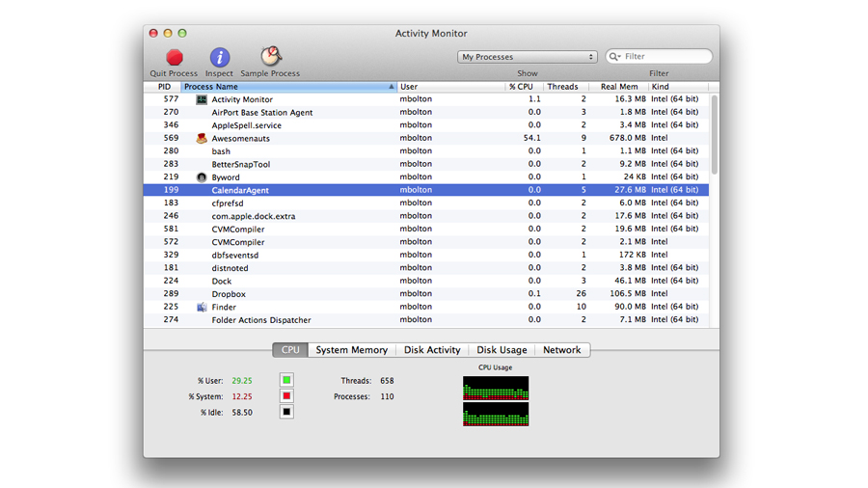
Task: Click the % User value 29.25
Action: click(242, 381)
